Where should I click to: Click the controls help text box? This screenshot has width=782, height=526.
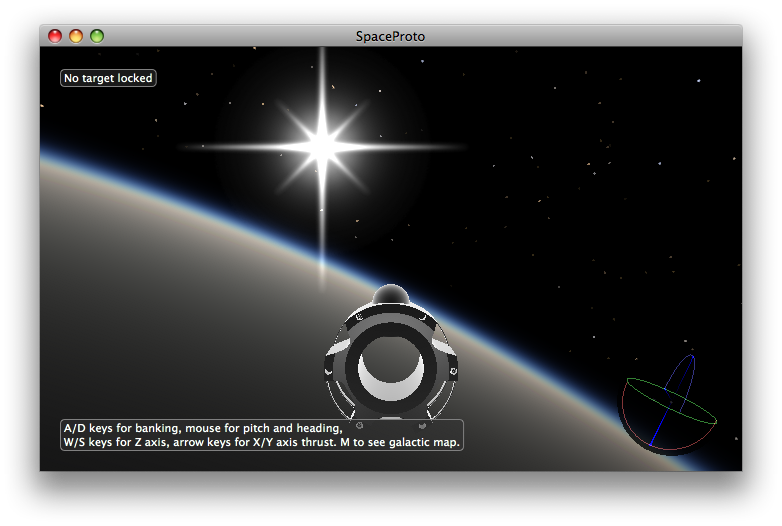click(262, 435)
